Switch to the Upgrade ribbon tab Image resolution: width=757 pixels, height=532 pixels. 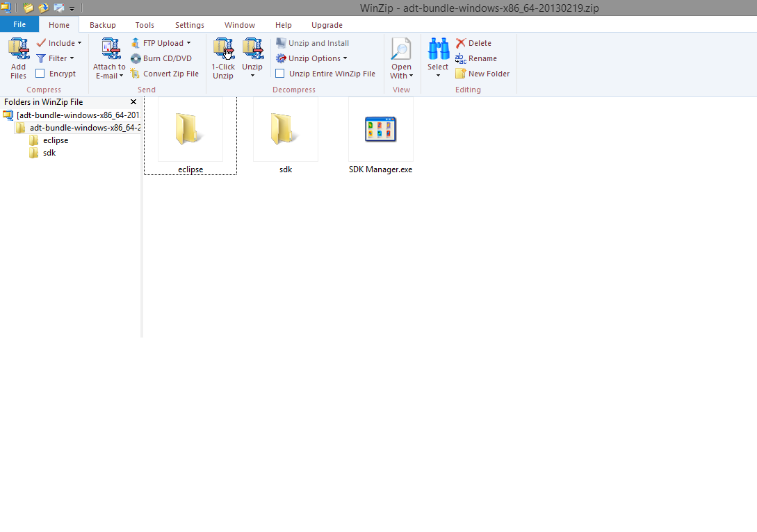pyautogui.click(x=327, y=25)
